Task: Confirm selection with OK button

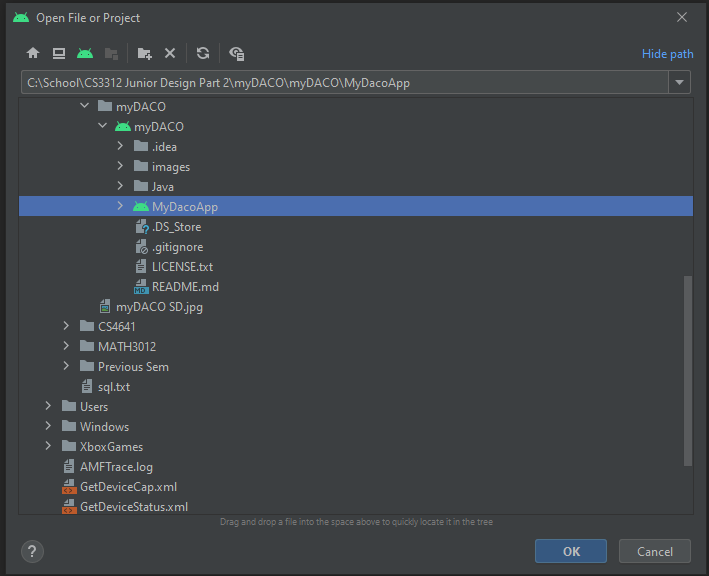Action: (x=571, y=551)
